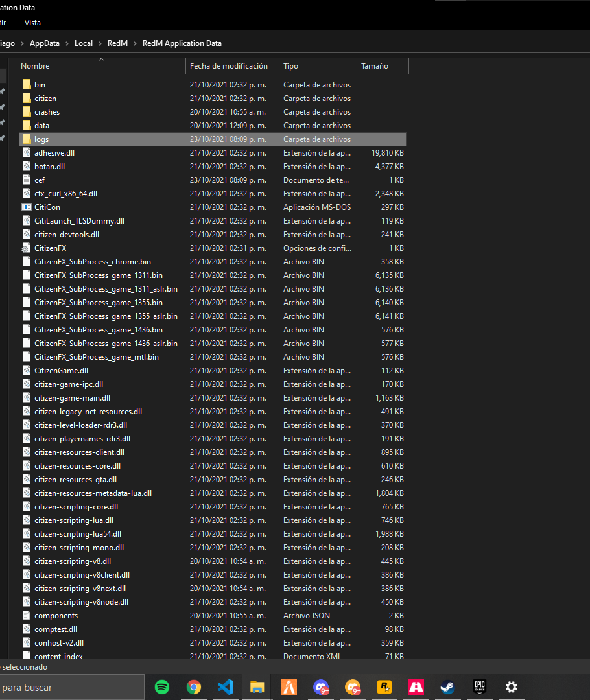Image resolution: width=590 pixels, height=700 pixels.
Task: Select citizen-resources-metadata-lua.dll
Action: tap(93, 493)
